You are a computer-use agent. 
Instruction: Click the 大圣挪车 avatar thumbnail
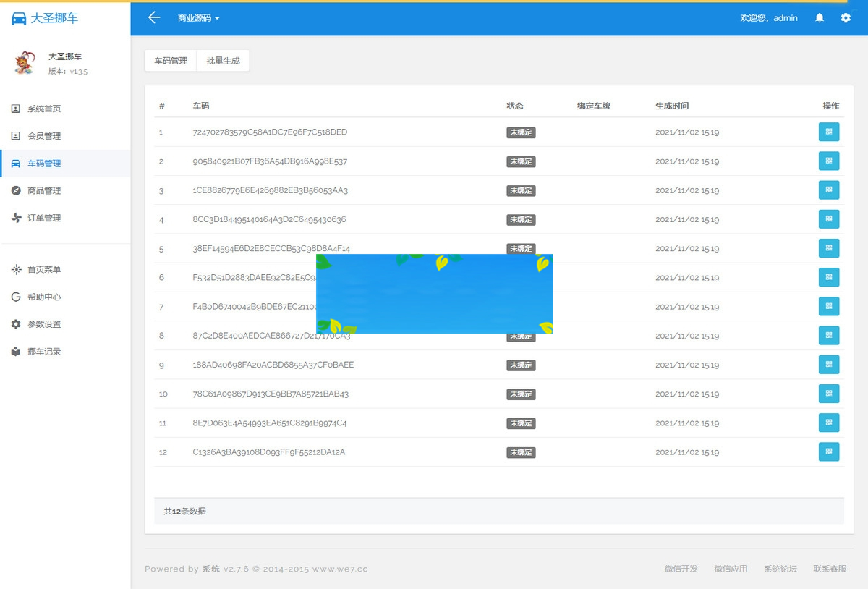click(25, 64)
